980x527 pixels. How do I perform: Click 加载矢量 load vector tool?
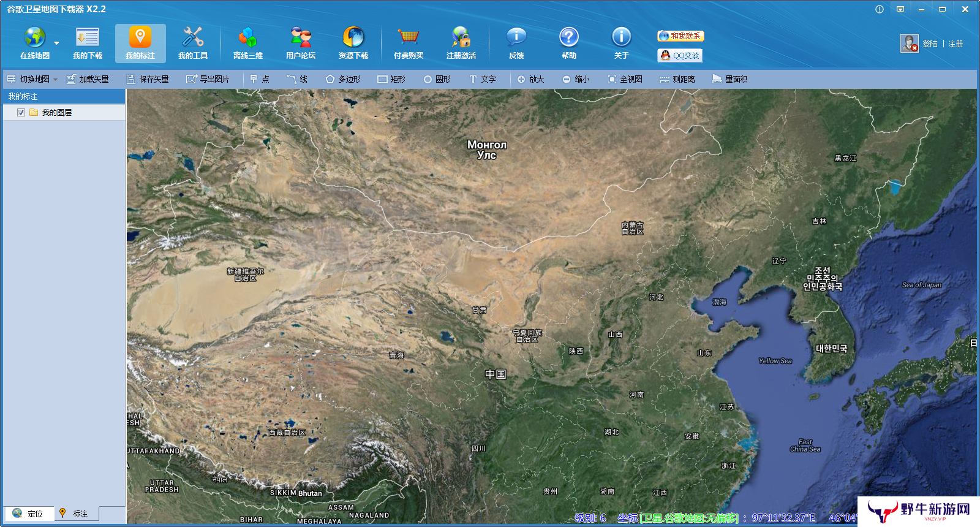(88, 79)
